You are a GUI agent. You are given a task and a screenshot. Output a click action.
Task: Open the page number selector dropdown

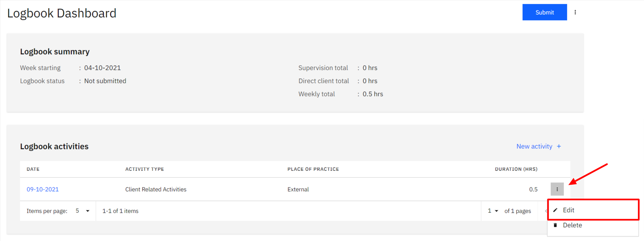(x=493, y=211)
